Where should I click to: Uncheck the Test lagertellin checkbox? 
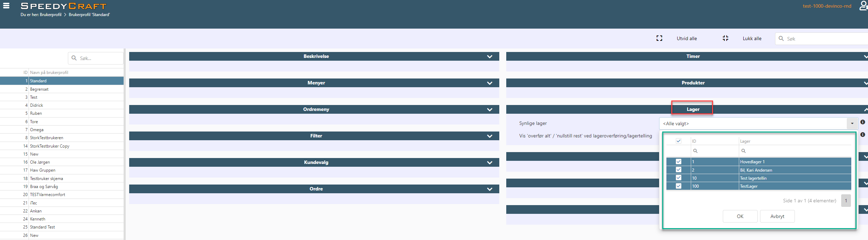[x=678, y=178]
